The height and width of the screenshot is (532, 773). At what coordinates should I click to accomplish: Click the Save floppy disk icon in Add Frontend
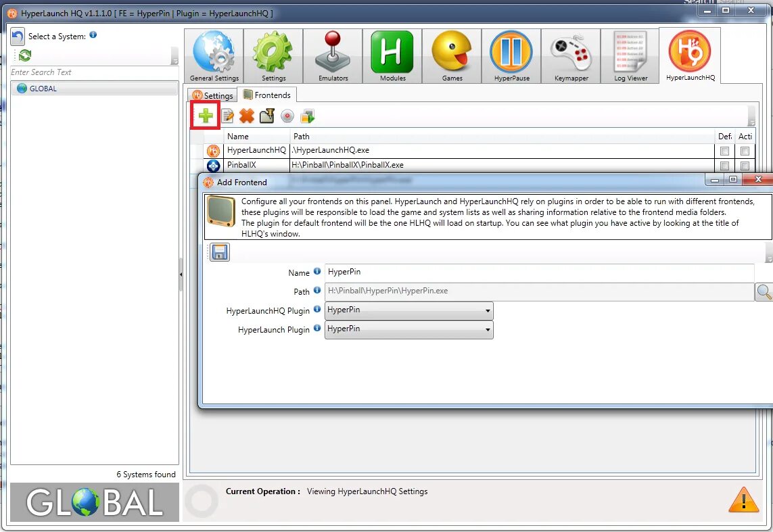point(219,252)
